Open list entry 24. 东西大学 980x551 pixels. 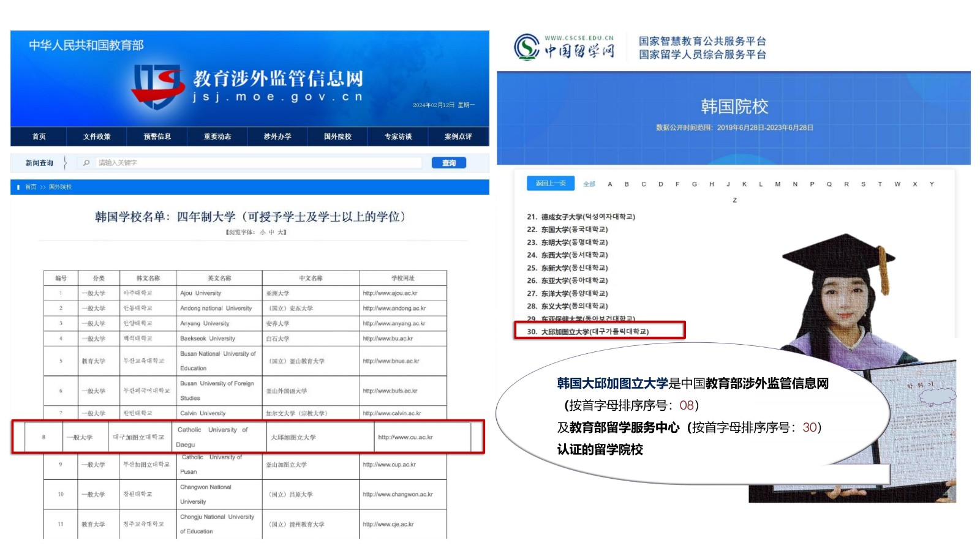568,255
